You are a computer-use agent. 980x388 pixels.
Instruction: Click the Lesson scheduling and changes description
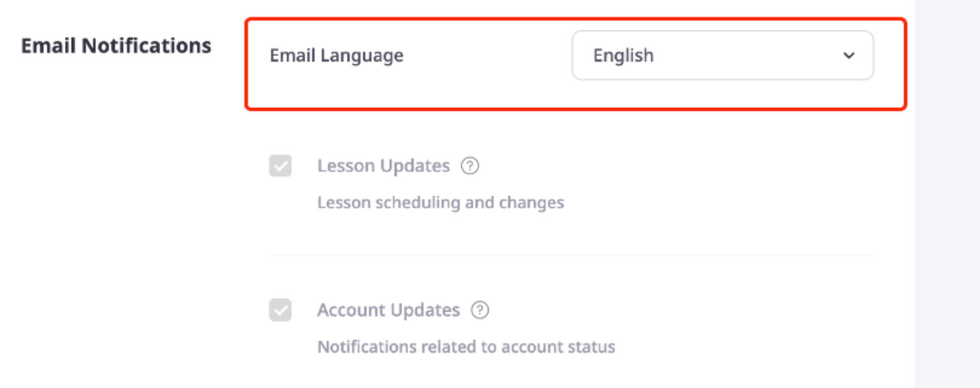440,202
